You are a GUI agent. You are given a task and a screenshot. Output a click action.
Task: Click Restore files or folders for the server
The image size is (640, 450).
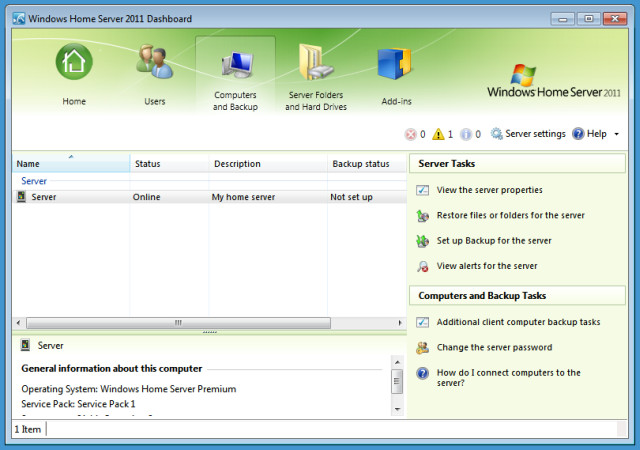coord(511,215)
